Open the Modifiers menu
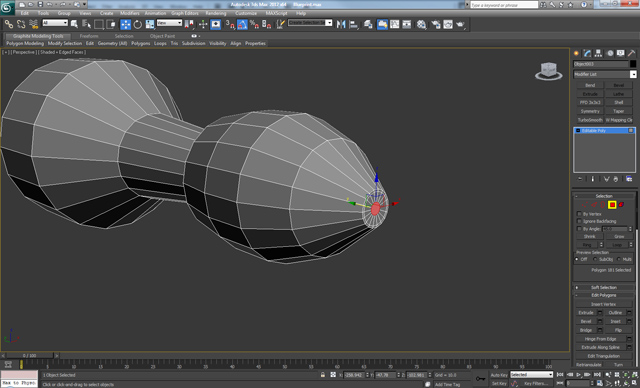Viewport: 640px width, 388px height. coord(130,13)
